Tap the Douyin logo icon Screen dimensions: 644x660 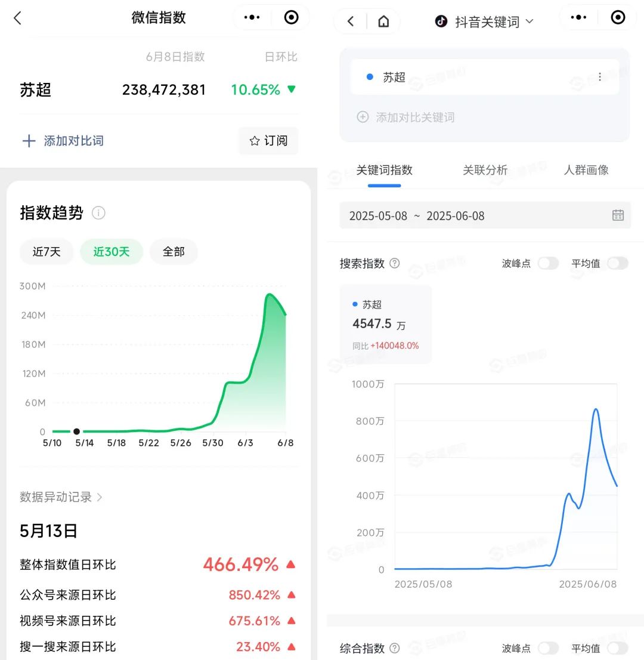coord(441,21)
